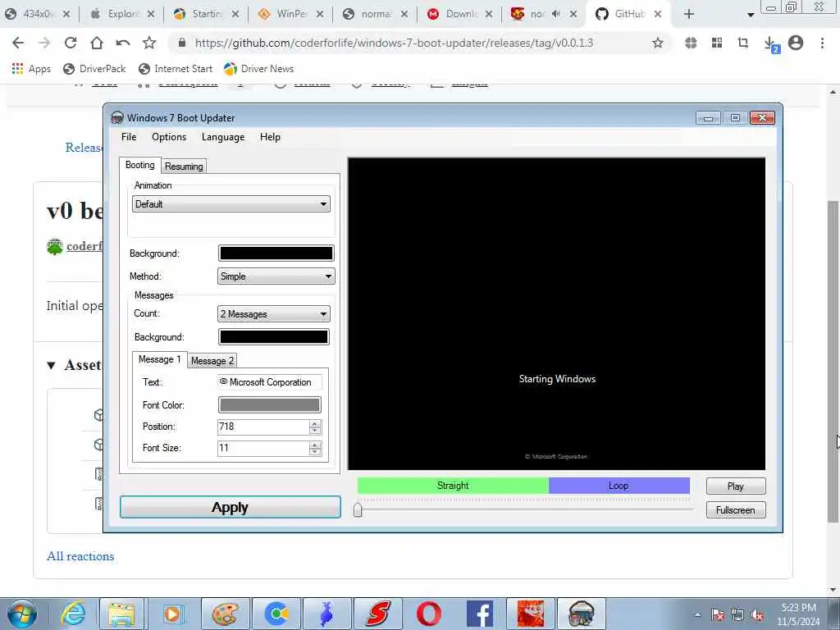Increase Position value with up arrow
Viewport: 840px width, 630px height.
tap(315, 424)
